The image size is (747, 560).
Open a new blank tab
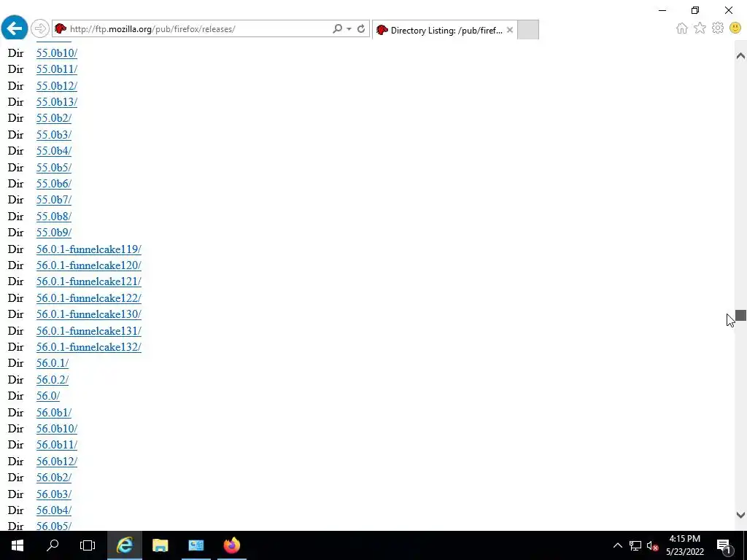click(528, 29)
